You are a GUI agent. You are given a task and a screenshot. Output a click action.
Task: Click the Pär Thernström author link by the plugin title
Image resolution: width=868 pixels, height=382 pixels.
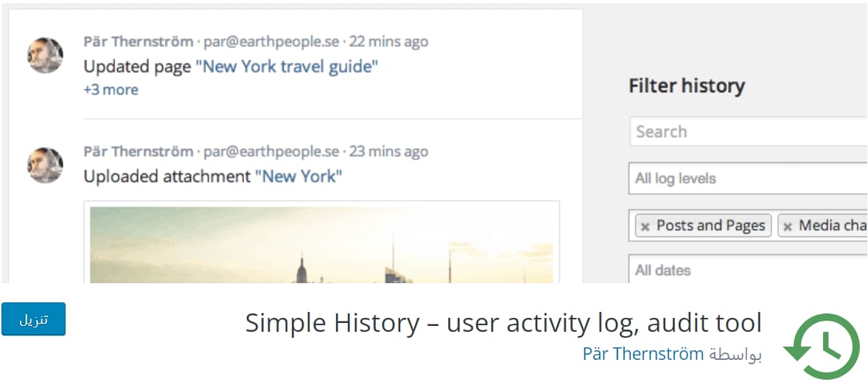[643, 354]
